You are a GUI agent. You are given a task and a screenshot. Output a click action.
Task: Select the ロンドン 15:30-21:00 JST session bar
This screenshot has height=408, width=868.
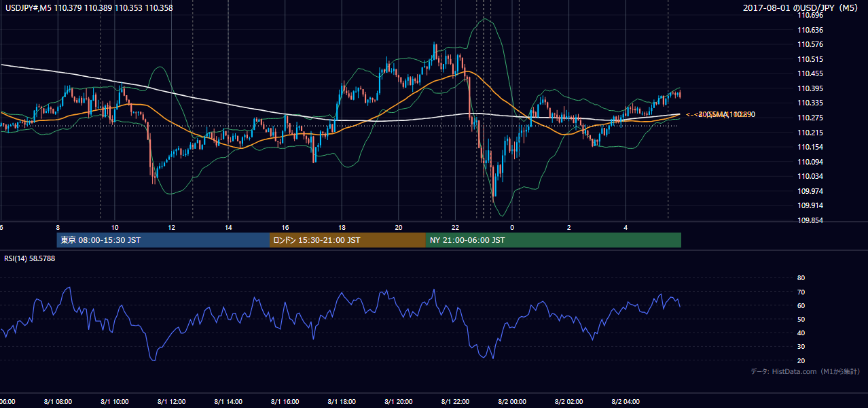[348, 240]
